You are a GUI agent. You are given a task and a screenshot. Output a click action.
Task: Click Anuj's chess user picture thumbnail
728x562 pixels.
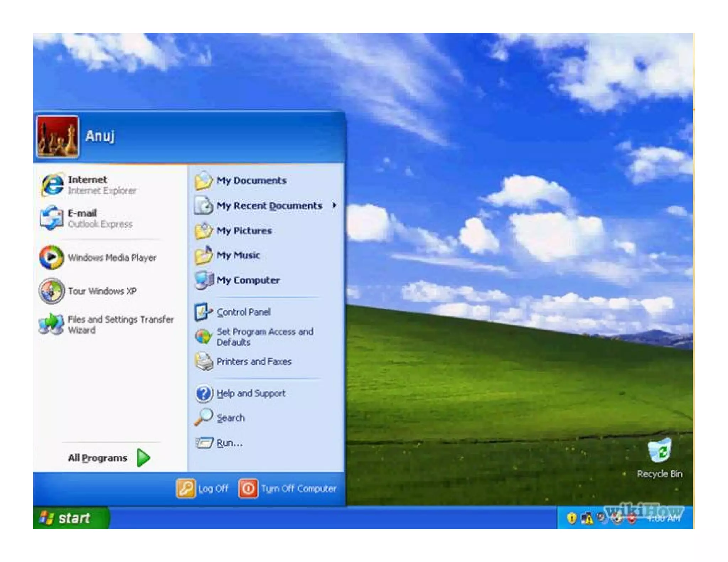[x=57, y=136]
